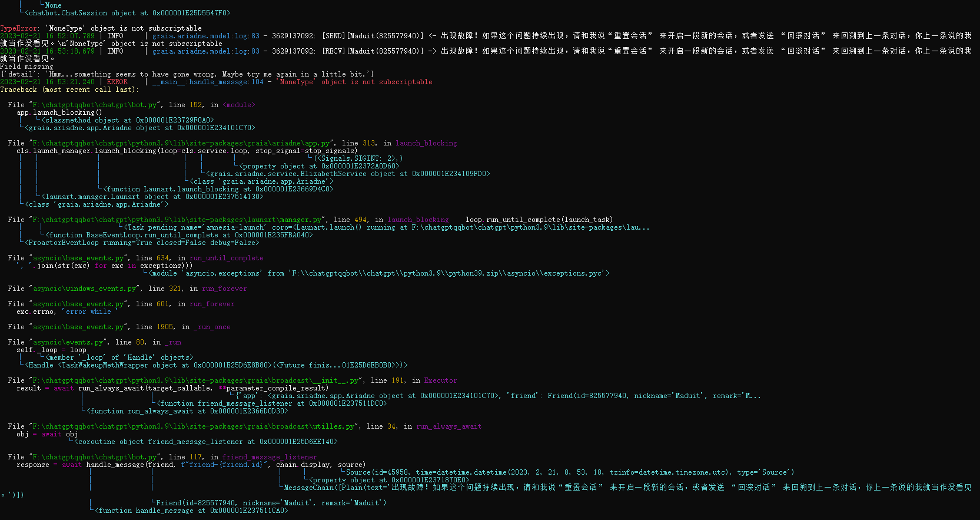Click 'line 117, in friend_message_listener'

pyautogui.click(x=243, y=457)
